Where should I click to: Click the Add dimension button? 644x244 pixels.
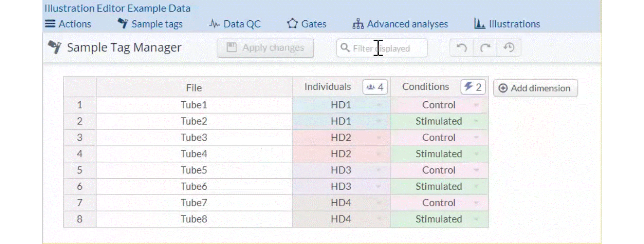click(535, 88)
